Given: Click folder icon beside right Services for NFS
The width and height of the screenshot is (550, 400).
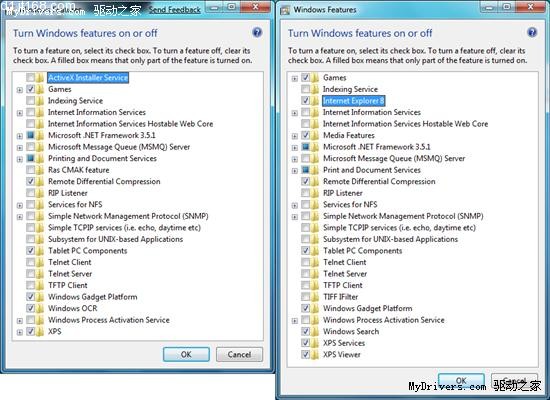Looking at the screenshot, I should 315,204.
